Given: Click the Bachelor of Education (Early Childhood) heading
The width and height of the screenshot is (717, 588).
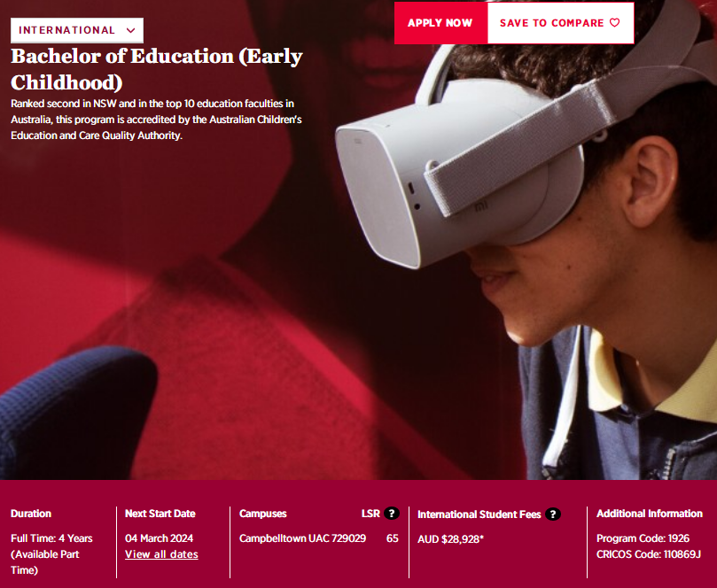Looking at the screenshot, I should 157,69.
